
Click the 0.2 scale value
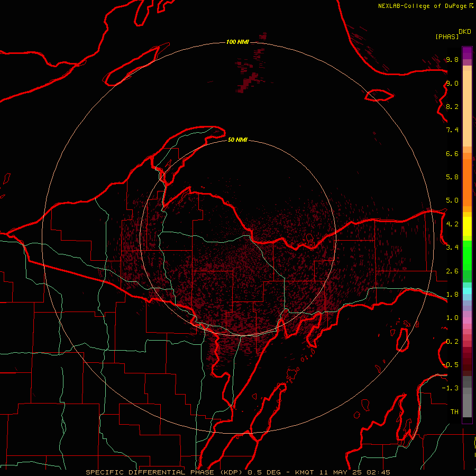point(452,342)
